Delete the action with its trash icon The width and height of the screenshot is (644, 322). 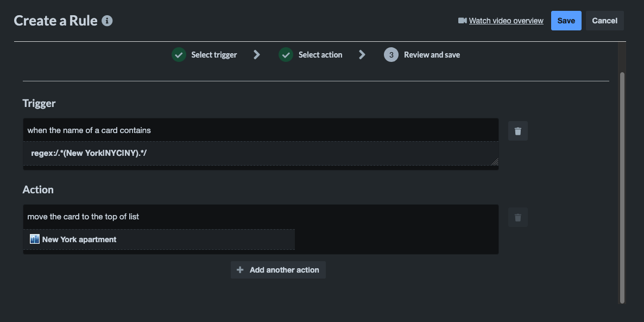[517, 217]
